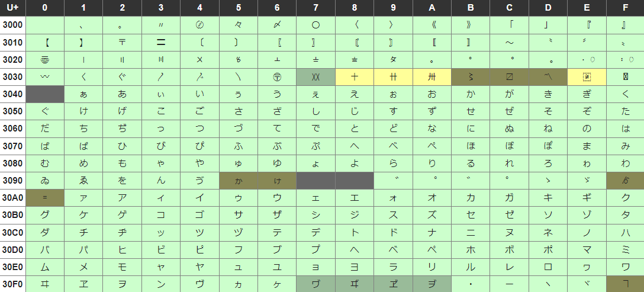Click the hiragana の cell
The width and height of the screenshot is (644, 292).
click(x=587, y=129)
